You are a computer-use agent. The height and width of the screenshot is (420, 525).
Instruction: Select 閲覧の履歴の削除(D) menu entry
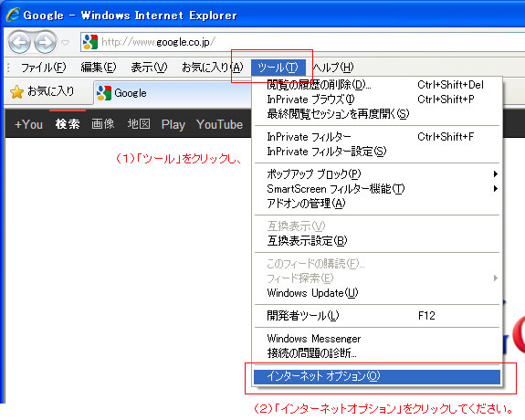tap(377, 85)
